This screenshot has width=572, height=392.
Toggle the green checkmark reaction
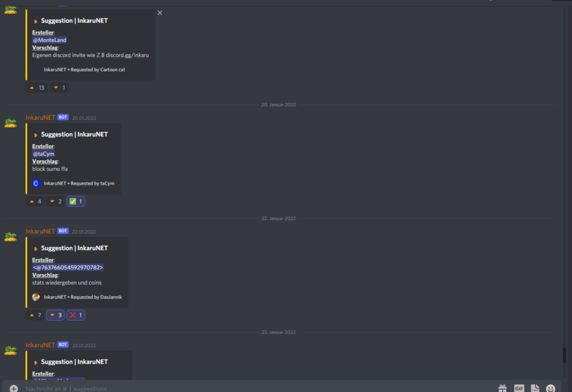click(76, 201)
